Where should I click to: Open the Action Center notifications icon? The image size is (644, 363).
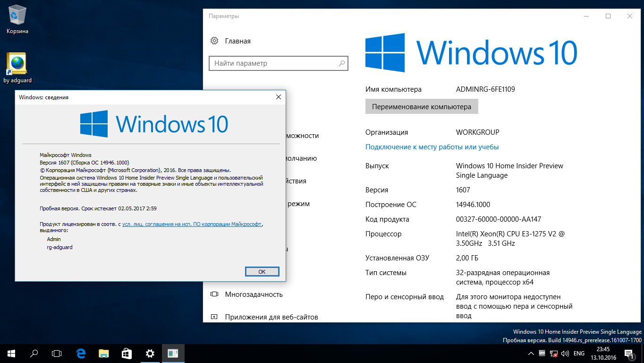[629, 353]
